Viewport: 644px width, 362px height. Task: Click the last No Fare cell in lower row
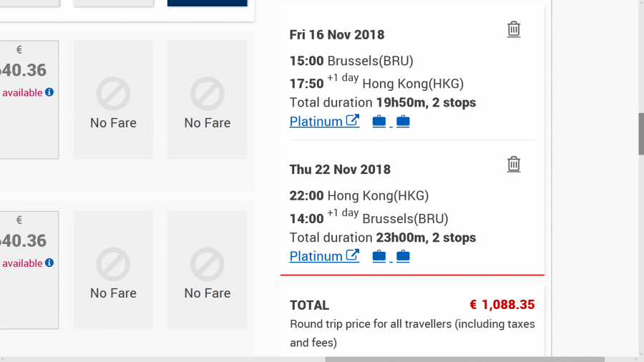208,270
